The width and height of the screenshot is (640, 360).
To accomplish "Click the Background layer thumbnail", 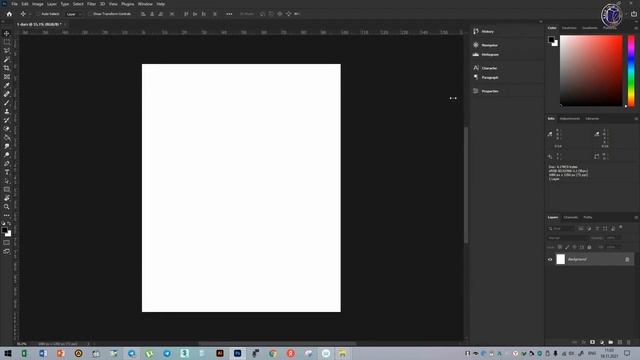I will 560,259.
